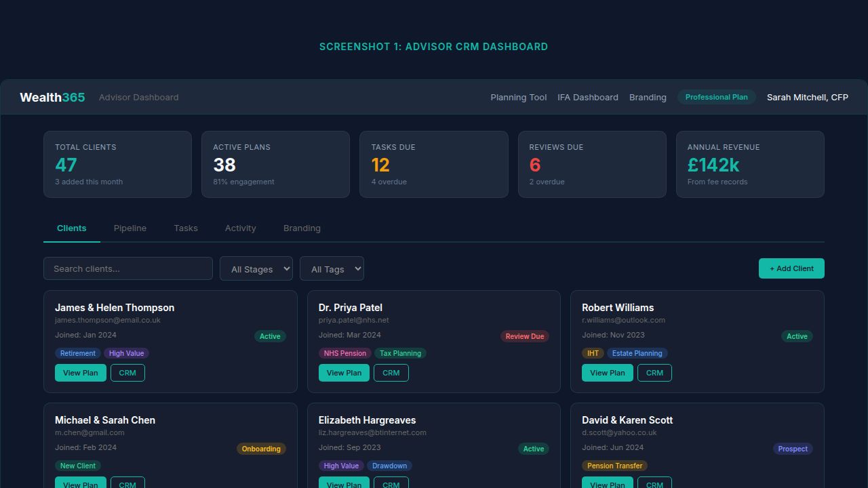
Task: Click View Plan on James & Helen Thompson's card
Action: click(x=80, y=373)
